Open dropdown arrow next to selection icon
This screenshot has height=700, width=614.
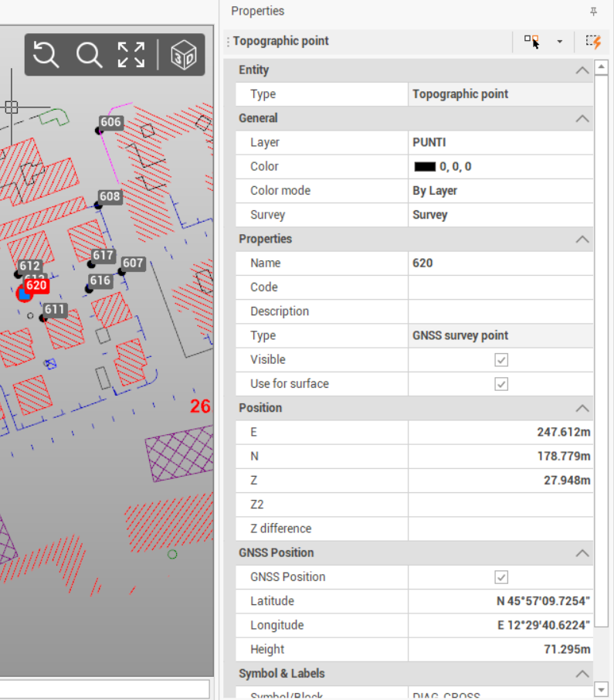tap(559, 42)
